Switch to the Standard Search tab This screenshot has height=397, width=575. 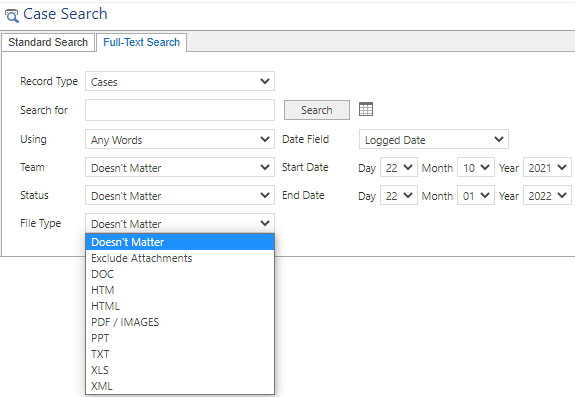click(48, 42)
